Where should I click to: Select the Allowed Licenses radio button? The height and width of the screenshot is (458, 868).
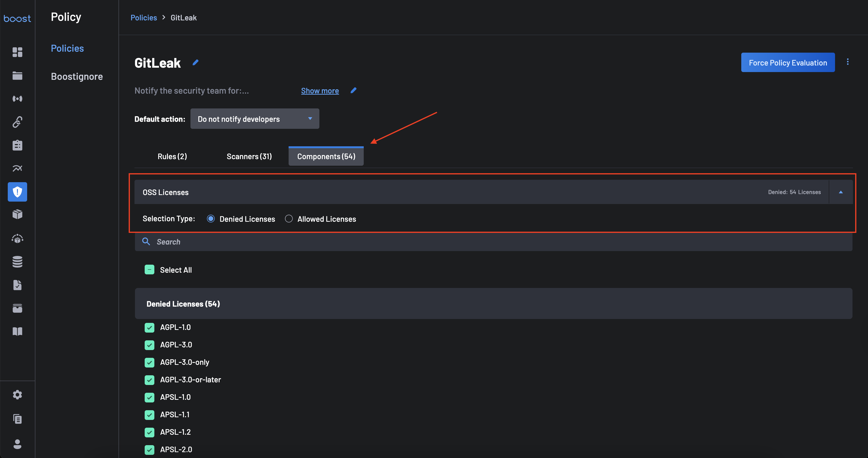point(289,219)
